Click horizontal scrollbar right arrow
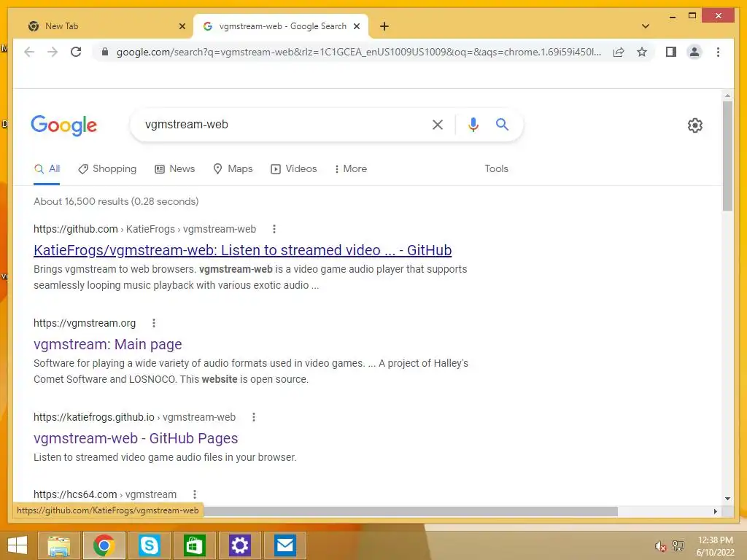The height and width of the screenshot is (560, 747). coord(715,511)
